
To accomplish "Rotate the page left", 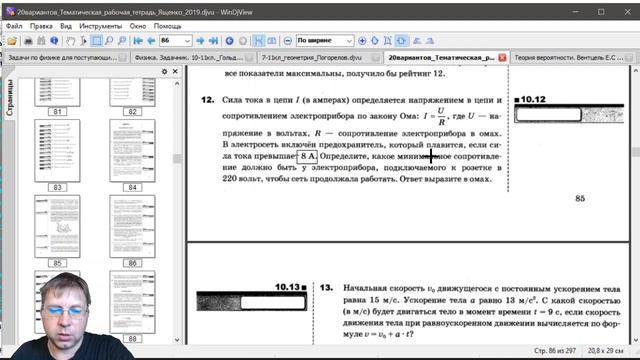I will click(417, 41).
